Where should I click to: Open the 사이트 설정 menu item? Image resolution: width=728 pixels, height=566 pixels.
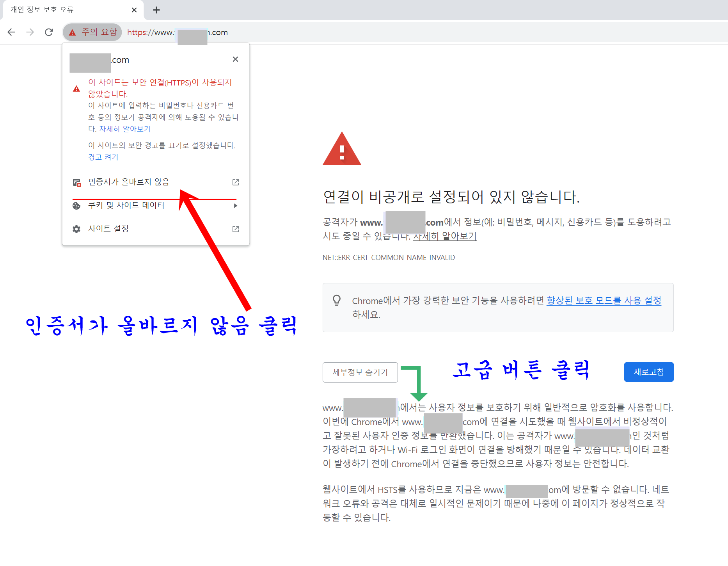point(109,229)
